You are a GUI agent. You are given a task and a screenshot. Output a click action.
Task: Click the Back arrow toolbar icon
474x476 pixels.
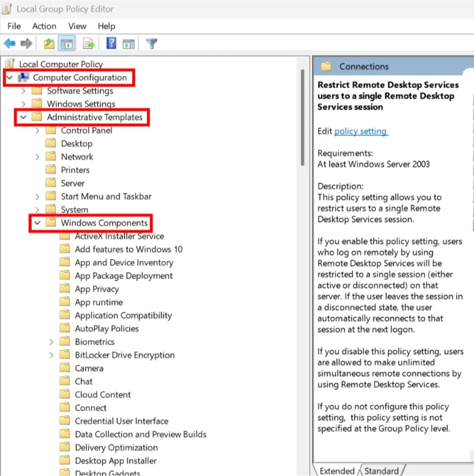[x=10, y=43]
